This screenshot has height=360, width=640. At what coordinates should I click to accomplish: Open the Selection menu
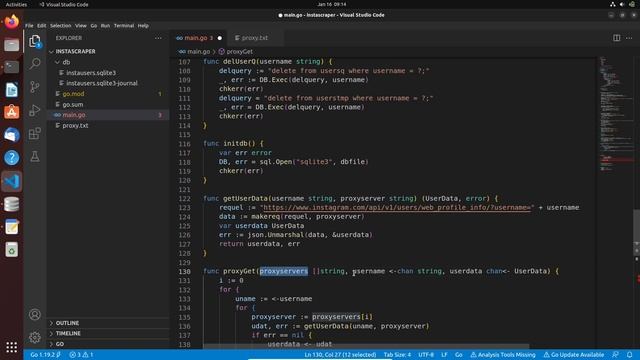pos(60,26)
